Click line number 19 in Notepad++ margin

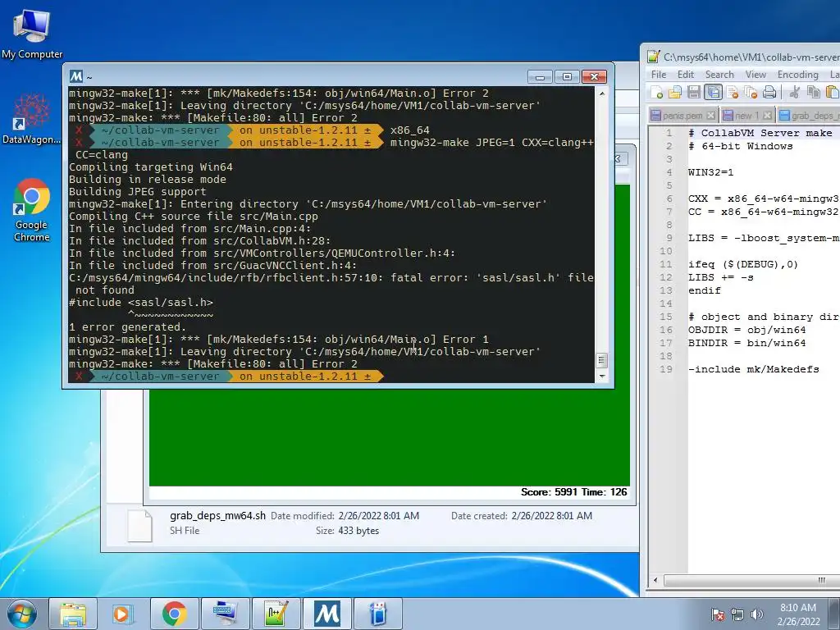pyautogui.click(x=666, y=369)
